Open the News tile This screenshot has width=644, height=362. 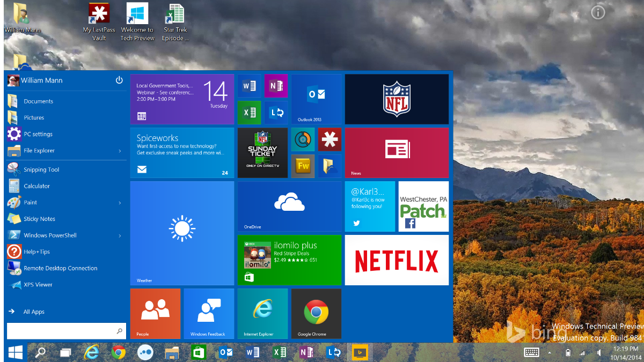(x=397, y=153)
